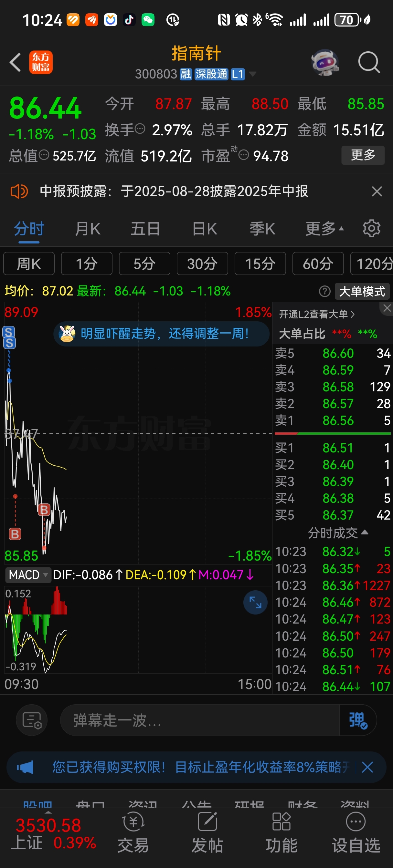Close the L2 大单 panel
The image size is (393, 868).
coord(387,308)
